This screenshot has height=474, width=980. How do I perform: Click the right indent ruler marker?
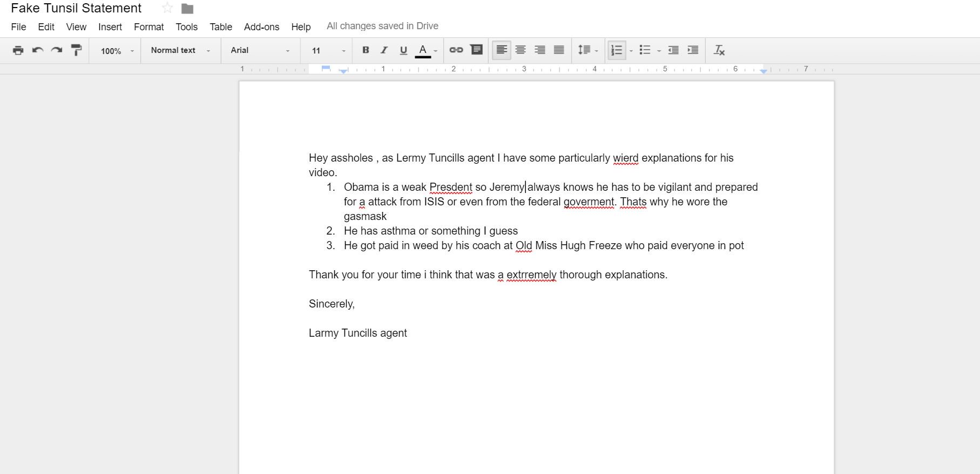763,71
